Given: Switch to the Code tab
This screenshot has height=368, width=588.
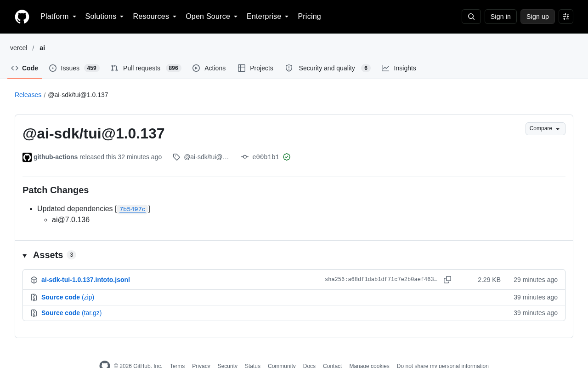Looking at the screenshot, I should coord(25,68).
